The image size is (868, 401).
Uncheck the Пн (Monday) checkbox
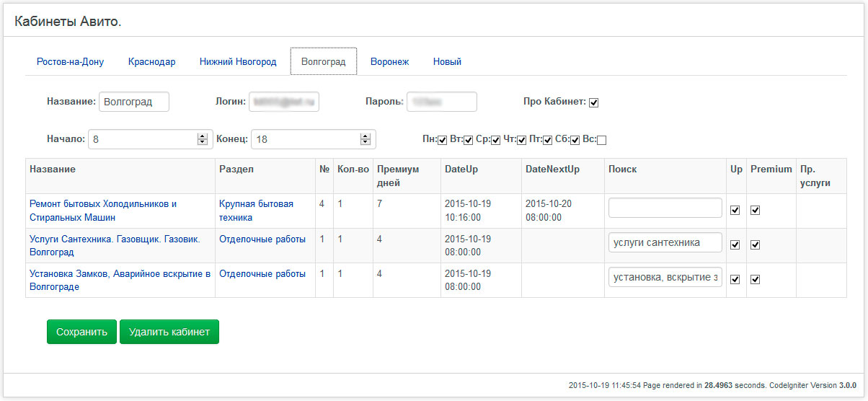(443, 140)
